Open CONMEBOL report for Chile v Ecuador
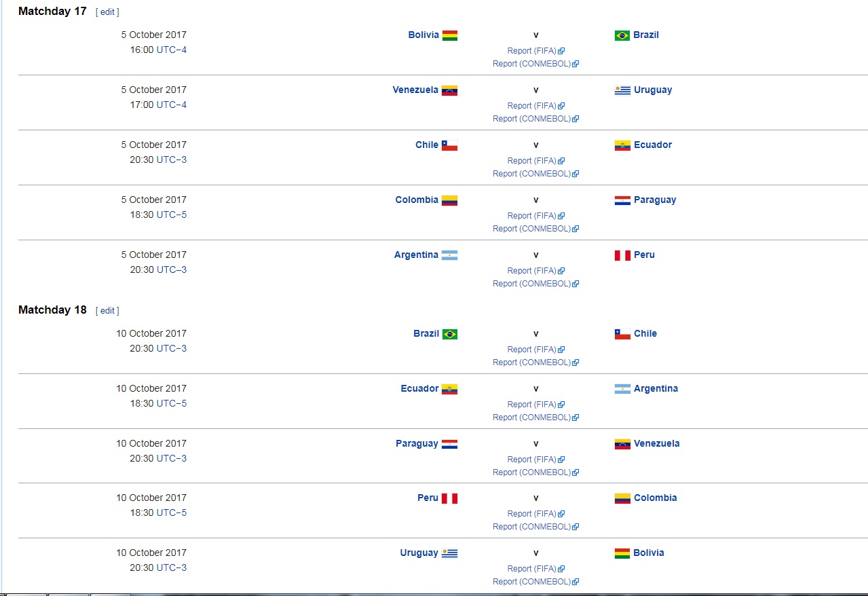The width and height of the screenshot is (868, 596). tap(531, 174)
